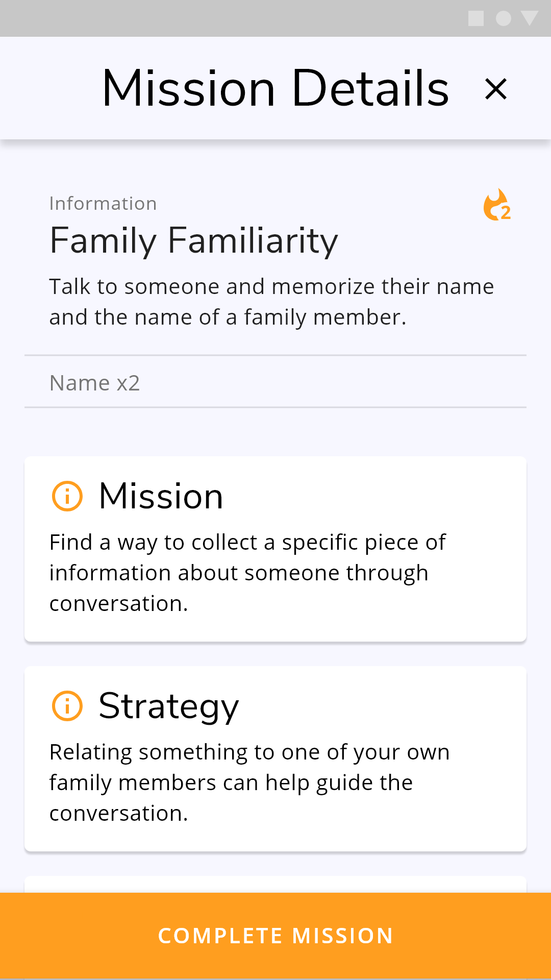Tap the triangle icon in status bar
Image resolution: width=551 pixels, height=980 pixels.
coord(530,19)
